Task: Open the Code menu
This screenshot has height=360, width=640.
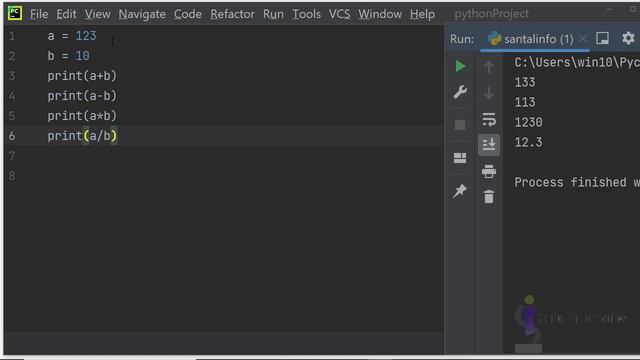Action: (188, 14)
